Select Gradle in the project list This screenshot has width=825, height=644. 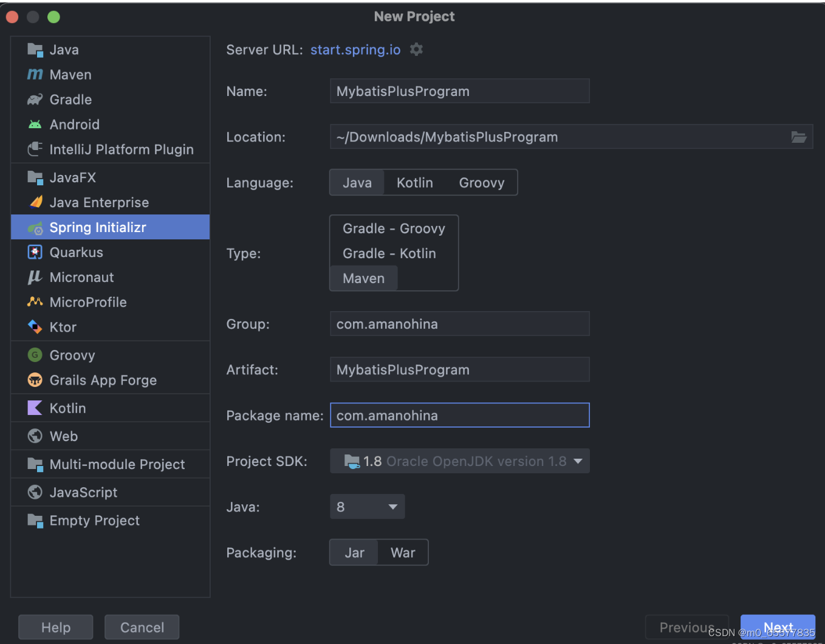(x=111, y=100)
